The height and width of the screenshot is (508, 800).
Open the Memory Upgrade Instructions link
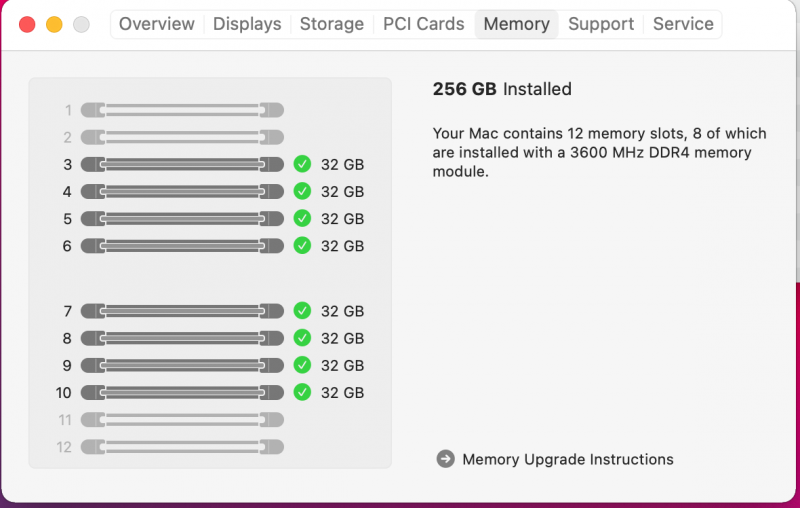click(x=567, y=459)
